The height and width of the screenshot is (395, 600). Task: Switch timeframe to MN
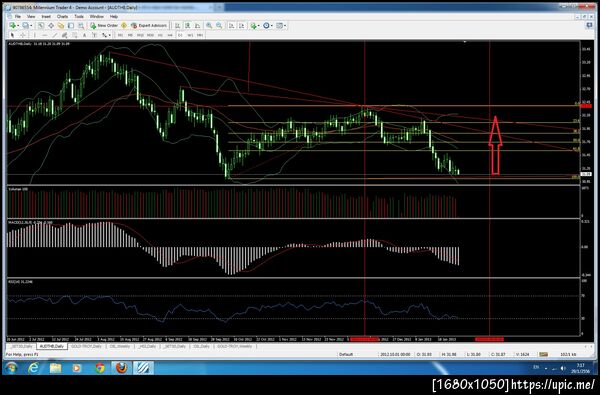(x=200, y=35)
